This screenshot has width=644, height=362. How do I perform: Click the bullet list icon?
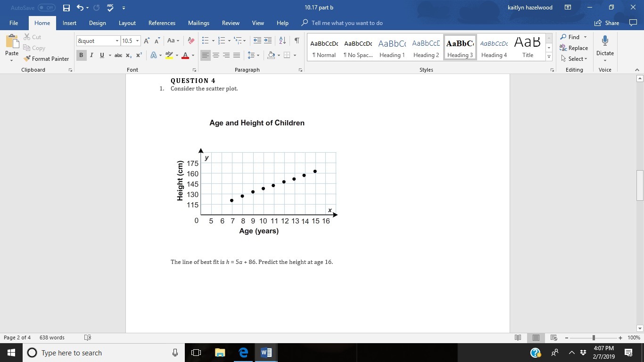pyautogui.click(x=205, y=41)
